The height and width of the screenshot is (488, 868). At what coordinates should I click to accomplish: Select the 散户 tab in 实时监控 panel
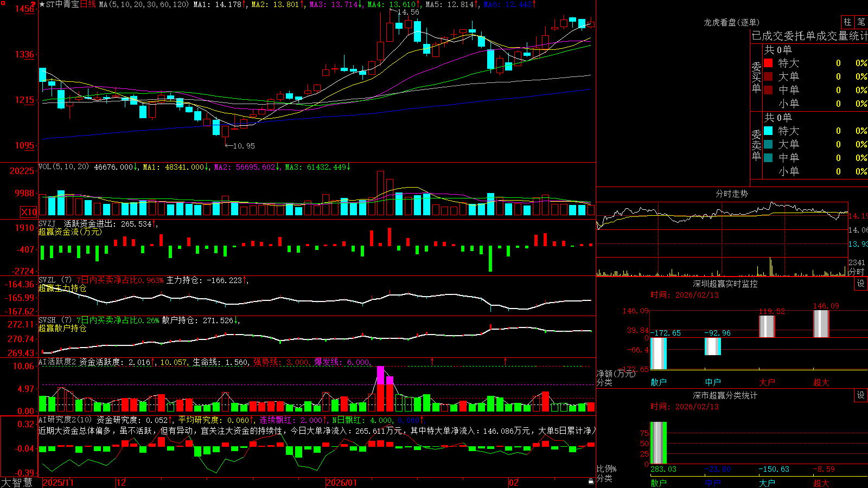coord(659,382)
